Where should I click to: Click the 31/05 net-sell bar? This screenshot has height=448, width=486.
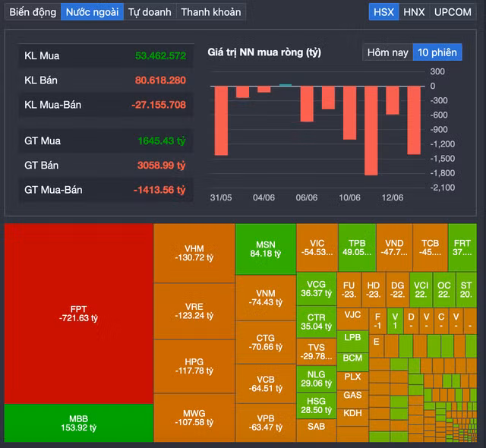coord(221,121)
